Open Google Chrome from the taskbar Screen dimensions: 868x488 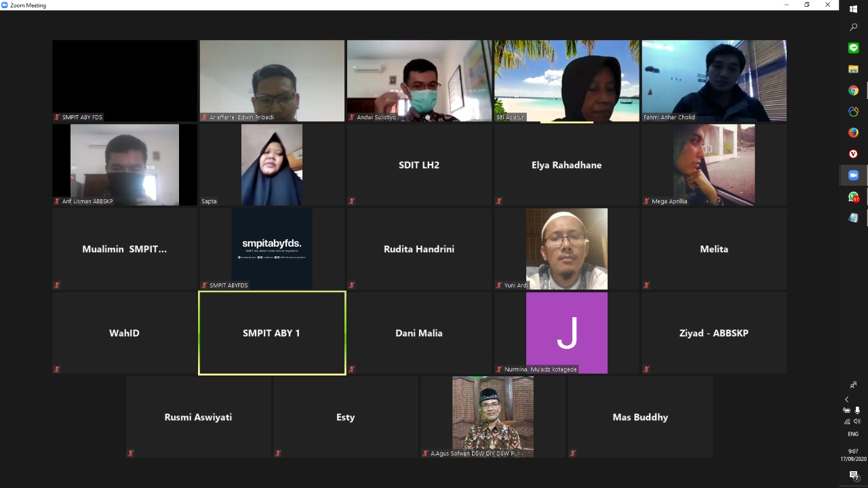coord(853,91)
